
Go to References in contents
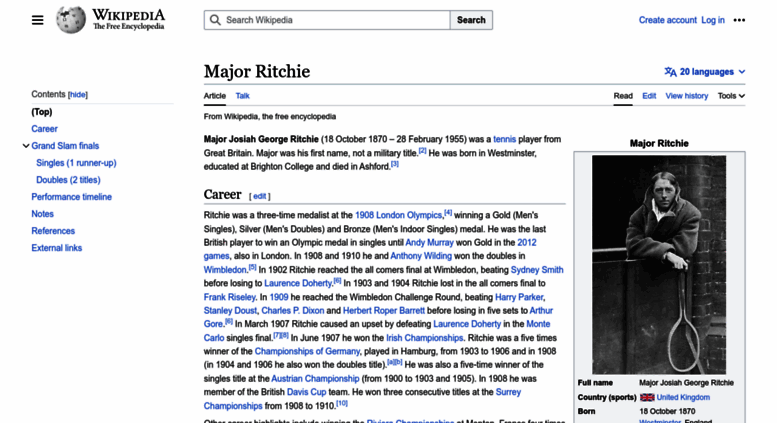click(53, 231)
